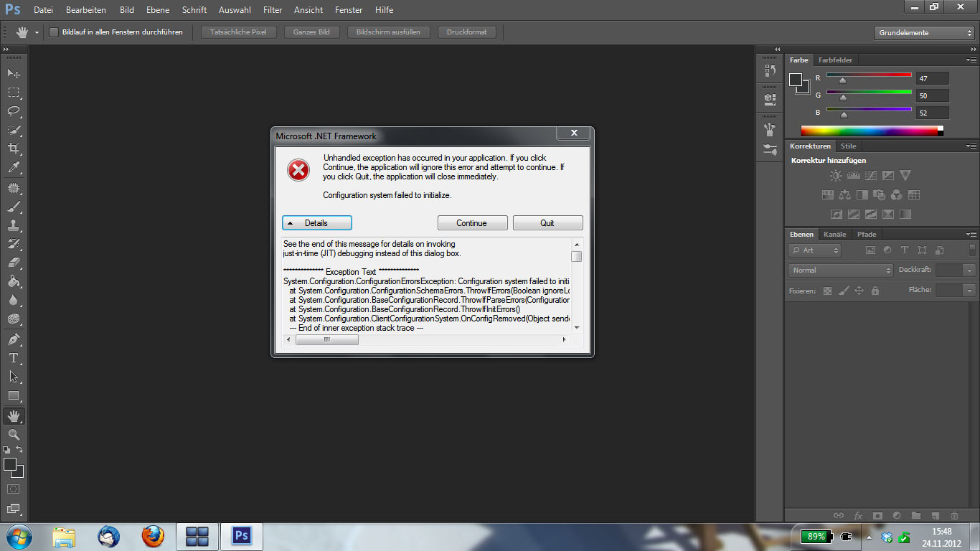Toggle lock transparent pixels
The width and height of the screenshot is (980, 551).
(x=827, y=291)
